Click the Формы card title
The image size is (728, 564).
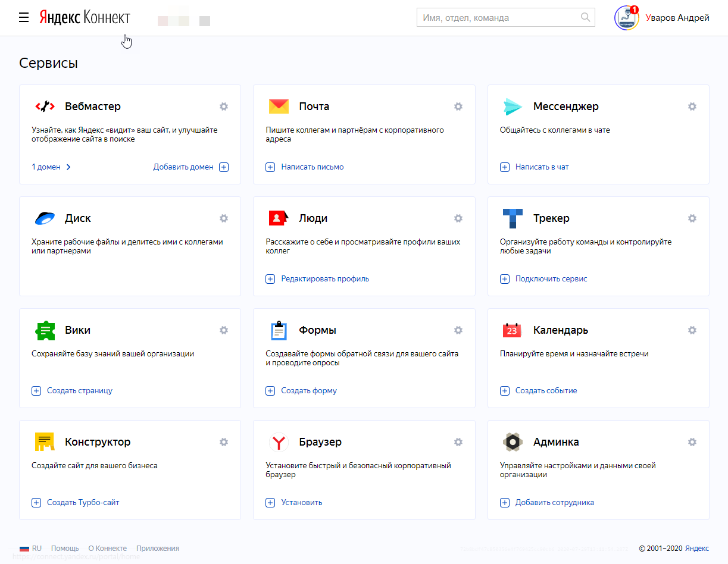pyautogui.click(x=317, y=330)
